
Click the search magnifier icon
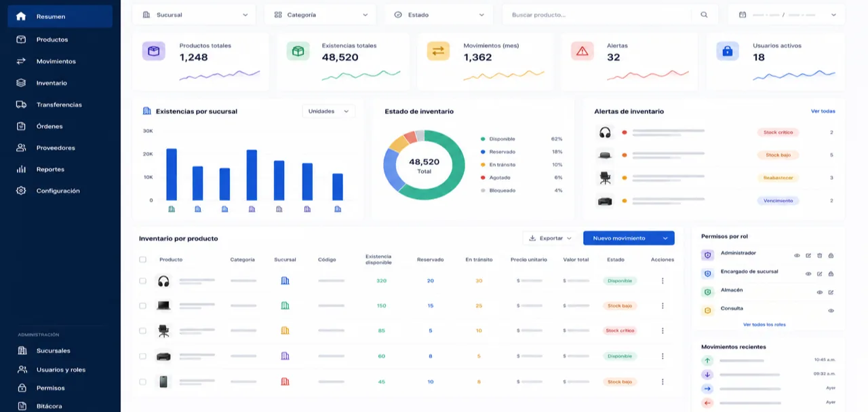point(704,14)
